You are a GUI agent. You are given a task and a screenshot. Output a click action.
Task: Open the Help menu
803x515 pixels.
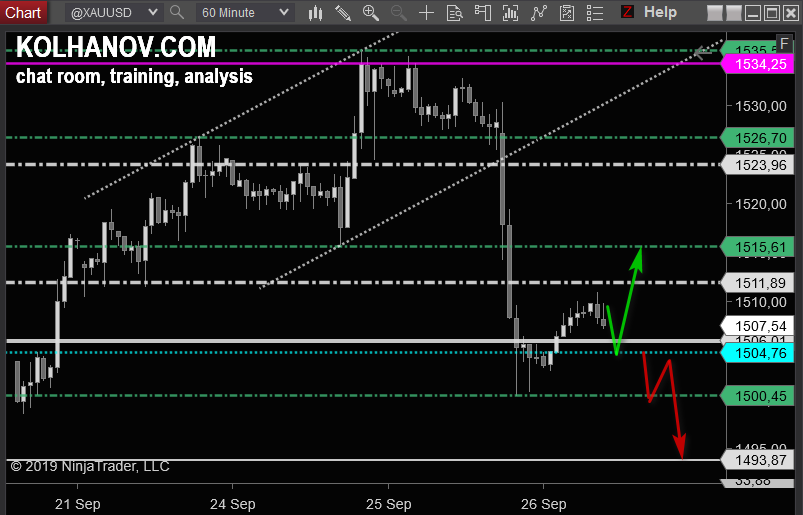point(660,11)
